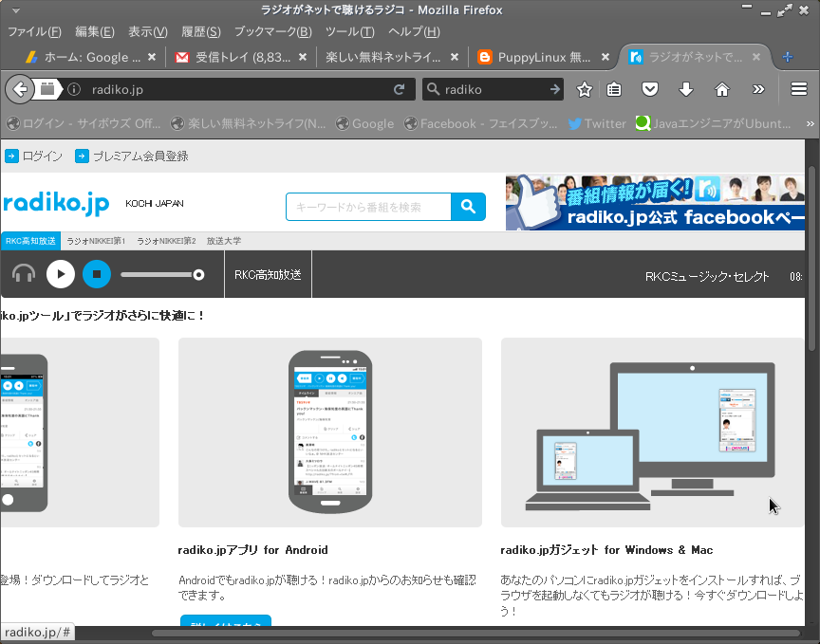The image size is (820, 644).
Task: Click the keyword program search input field
Action: [368, 206]
